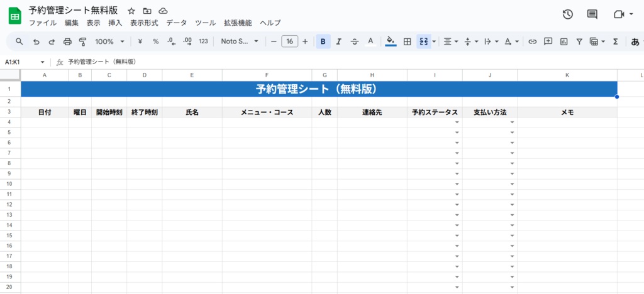Decrease font size with minus button
This screenshot has height=294, width=644.
(x=274, y=41)
